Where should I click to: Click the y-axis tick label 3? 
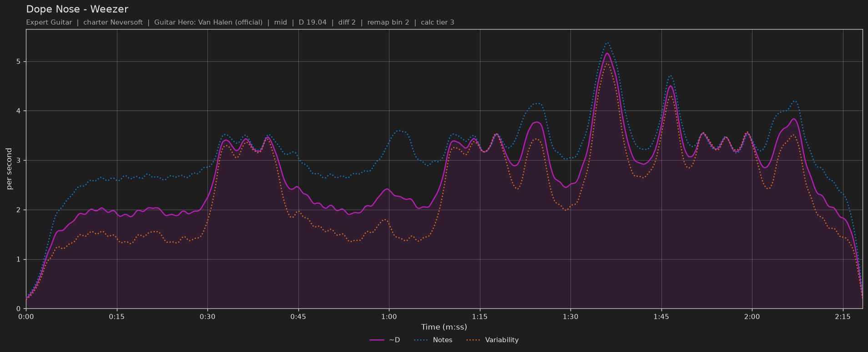tap(20, 161)
